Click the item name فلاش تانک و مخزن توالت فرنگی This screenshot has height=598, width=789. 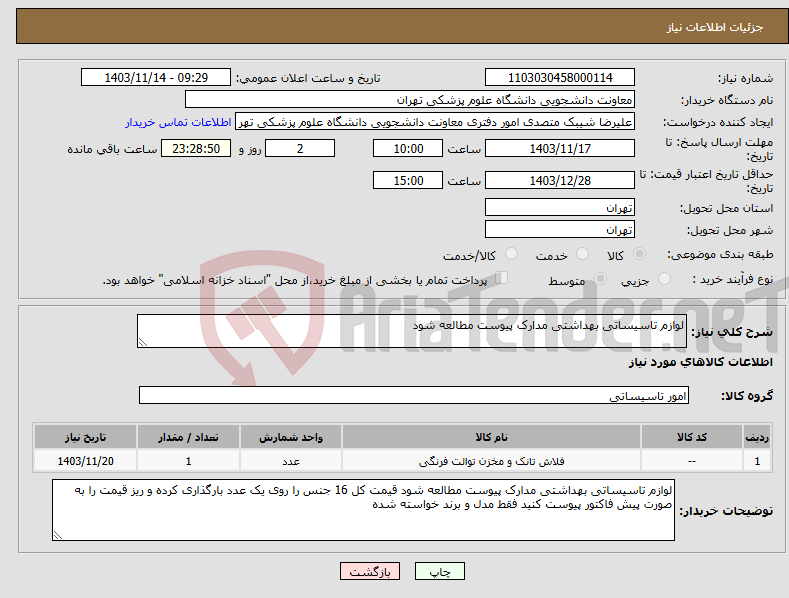pyautogui.click(x=491, y=461)
